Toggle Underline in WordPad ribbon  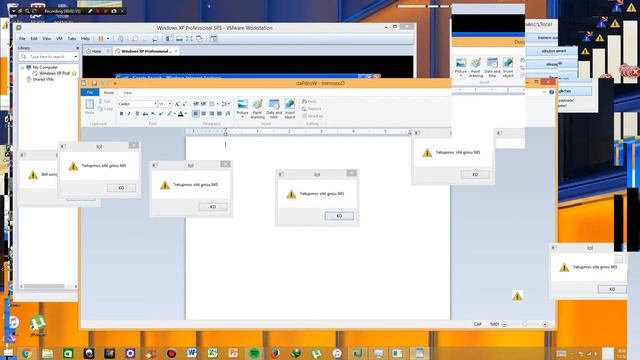pyautogui.click(x=137, y=113)
